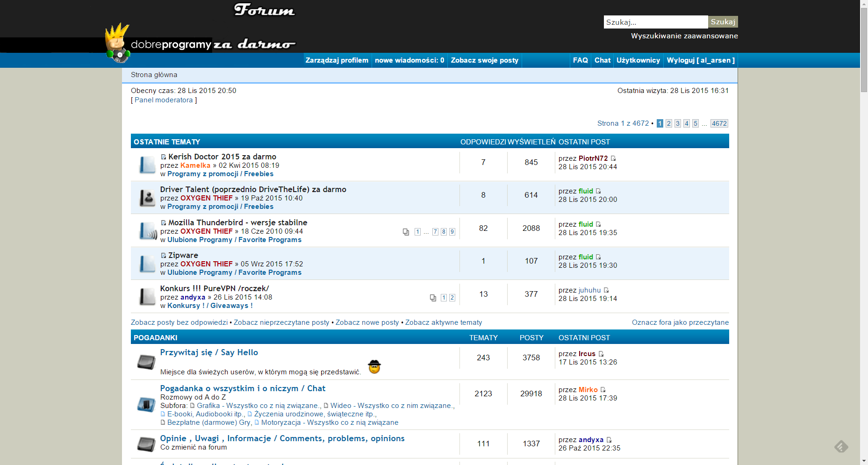Go to page 4672 in pagination
This screenshot has height=465, width=868.
(719, 123)
